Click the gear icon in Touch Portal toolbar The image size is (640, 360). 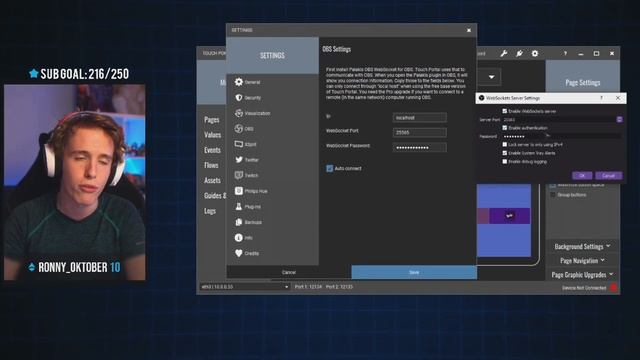point(535,53)
